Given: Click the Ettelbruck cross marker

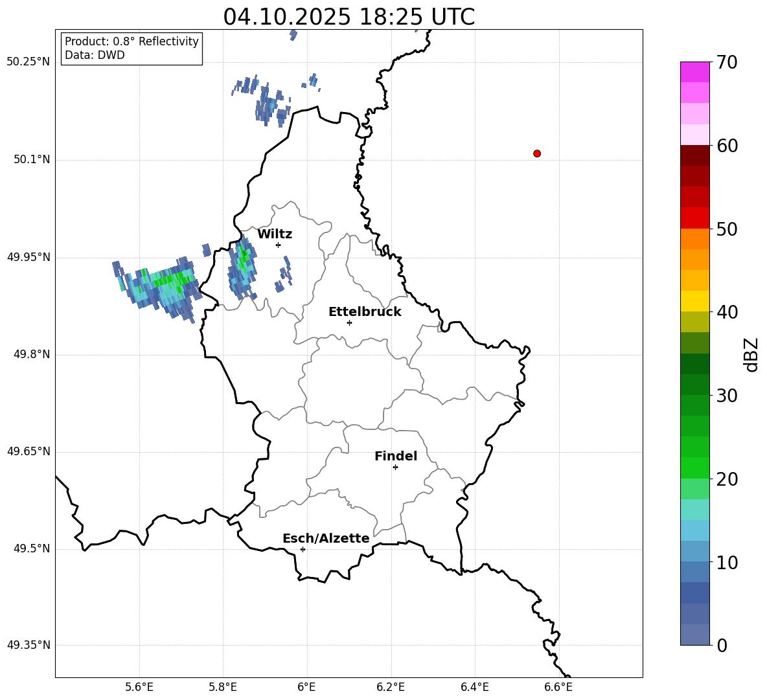Looking at the screenshot, I should tap(349, 322).
